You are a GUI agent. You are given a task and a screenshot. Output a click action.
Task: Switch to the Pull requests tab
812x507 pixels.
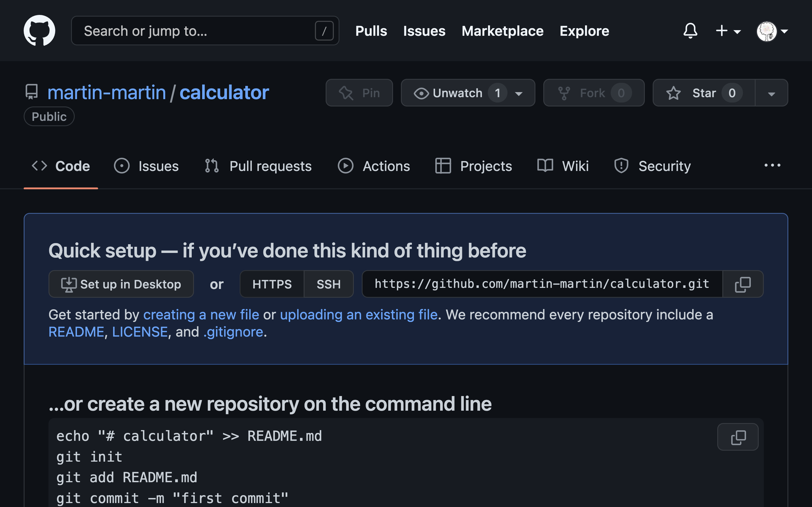click(x=270, y=166)
